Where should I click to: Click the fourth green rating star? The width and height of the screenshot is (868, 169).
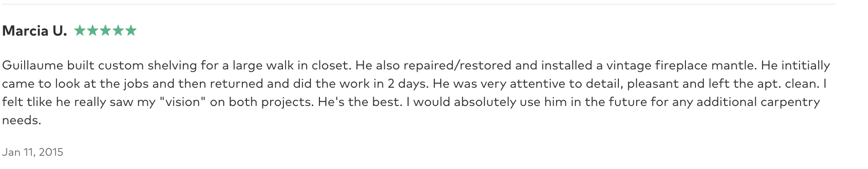point(118,31)
